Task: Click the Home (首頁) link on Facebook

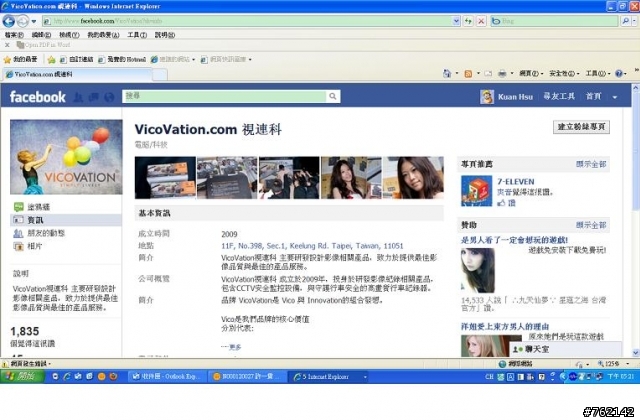Action: (593, 96)
